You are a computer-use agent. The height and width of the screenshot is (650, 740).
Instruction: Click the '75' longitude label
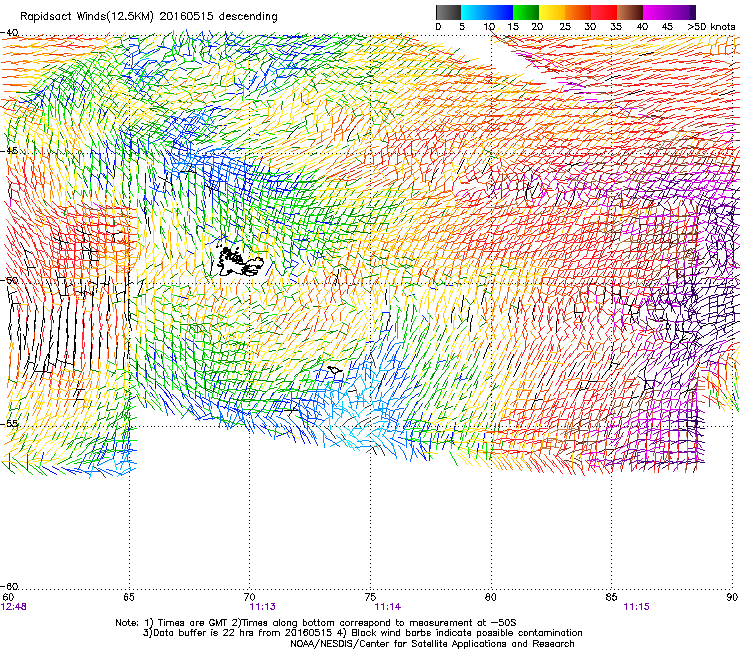370,597
